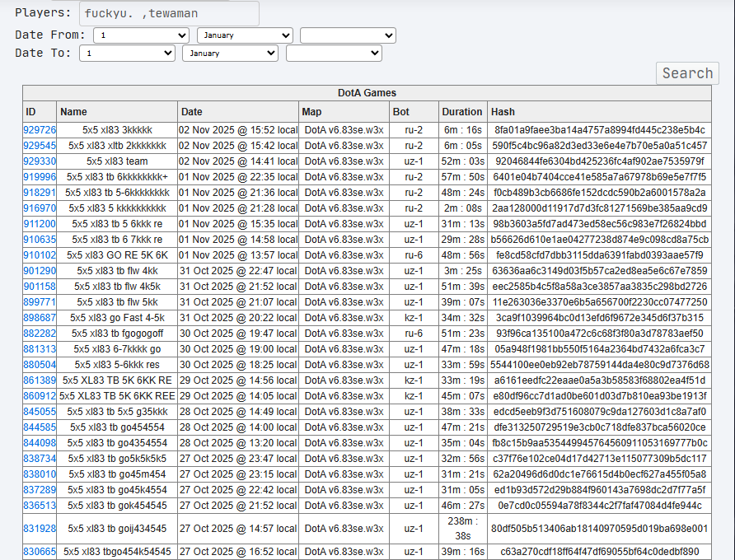Open the Date To month dropdown
Viewport: 735px width, 560px height.
point(230,53)
